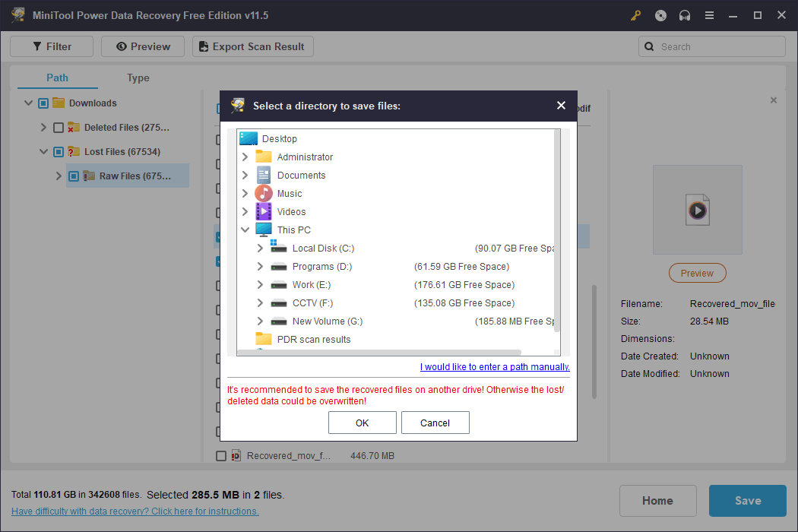Open the hamburger menu icon
798x532 pixels.
tap(709, 15)
